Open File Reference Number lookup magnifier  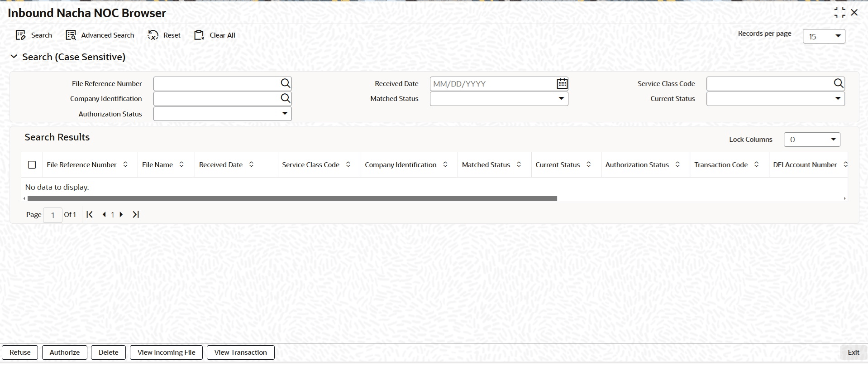(x=285, y=83)
